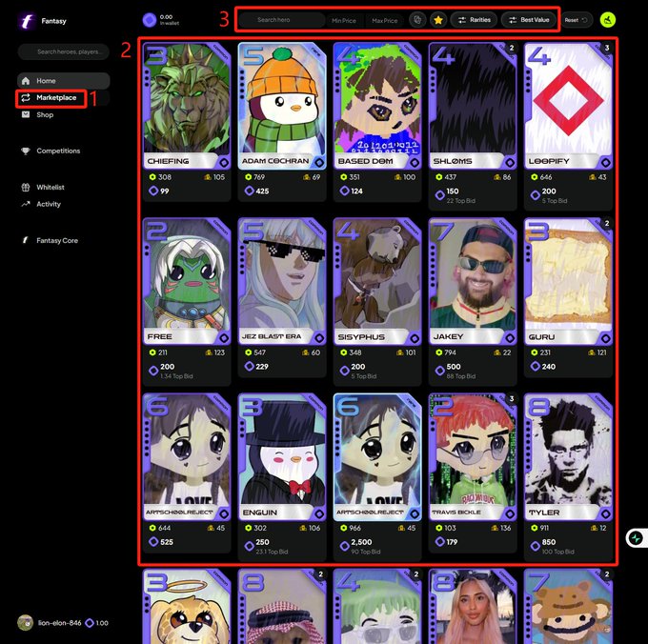
Task: Click the Fantasy logo icon
Action: tap(27, 21)
